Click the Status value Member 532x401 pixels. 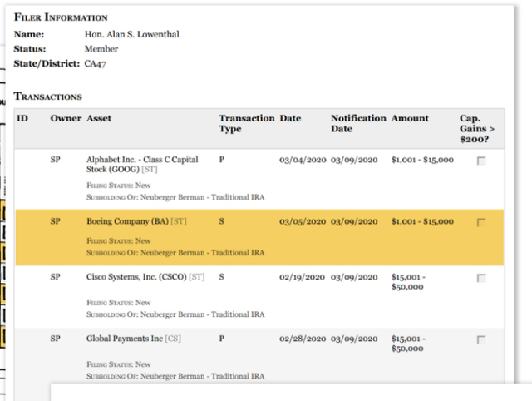coord(101,49)
